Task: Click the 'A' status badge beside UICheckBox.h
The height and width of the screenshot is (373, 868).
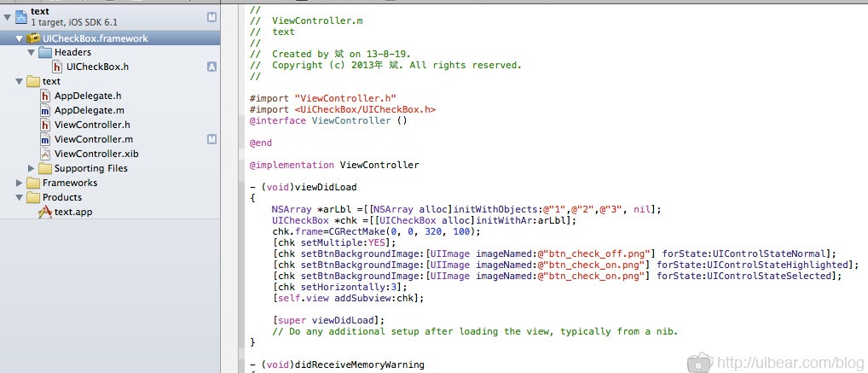Action: (211, 67)
